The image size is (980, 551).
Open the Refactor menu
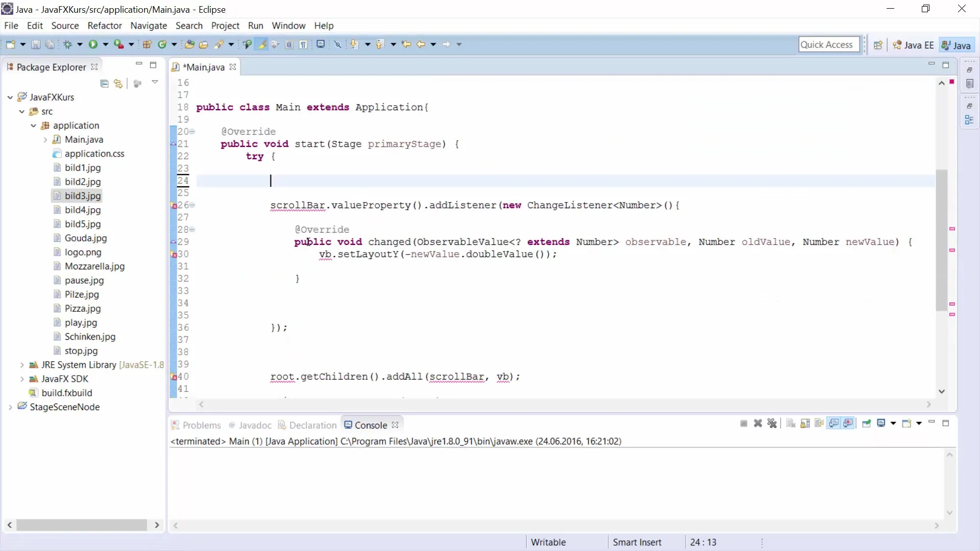(x=104, y=26)
